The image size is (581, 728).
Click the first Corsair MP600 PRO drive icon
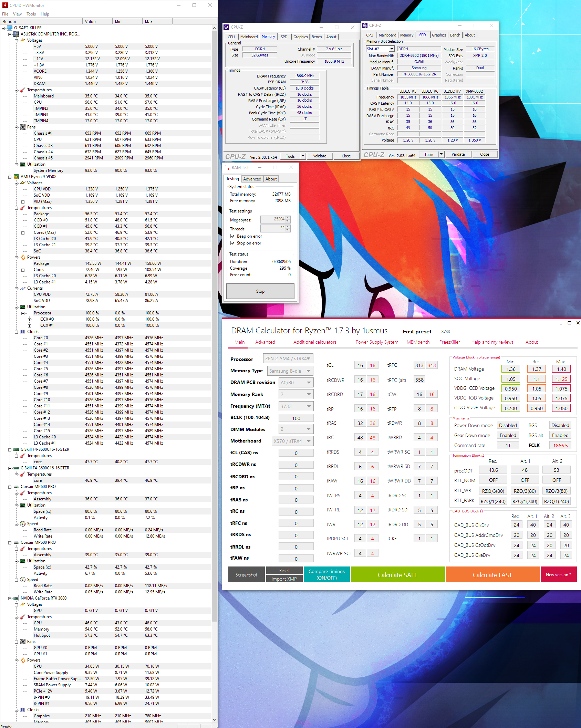click(x=16, y=487)
